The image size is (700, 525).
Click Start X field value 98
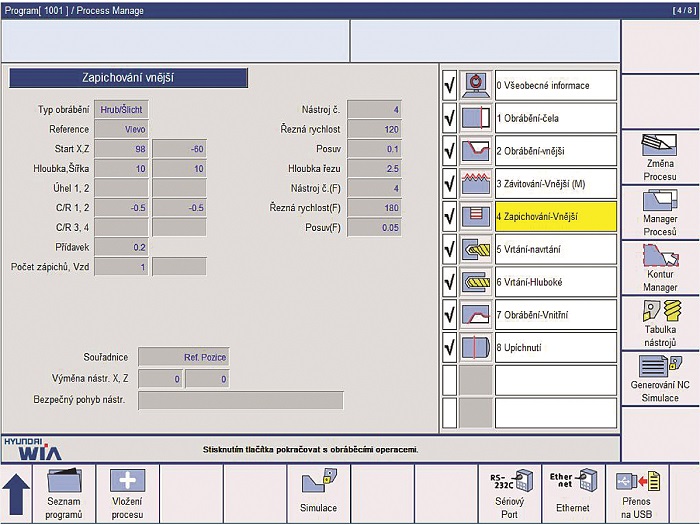click(121, 149)
